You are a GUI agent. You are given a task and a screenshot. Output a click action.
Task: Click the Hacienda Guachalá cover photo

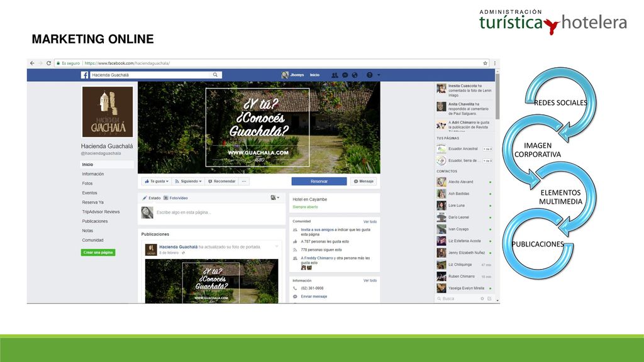(258, 127)
